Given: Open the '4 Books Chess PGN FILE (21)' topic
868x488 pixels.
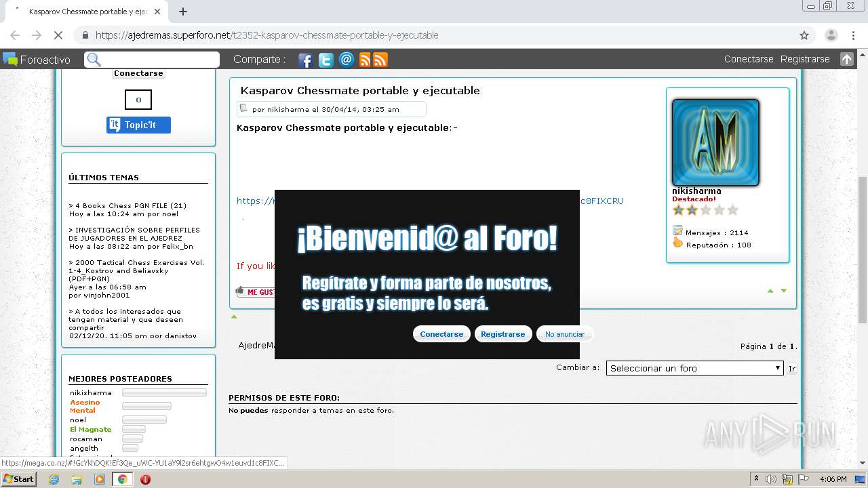Looking at the screenshot, I should point(130,205).
